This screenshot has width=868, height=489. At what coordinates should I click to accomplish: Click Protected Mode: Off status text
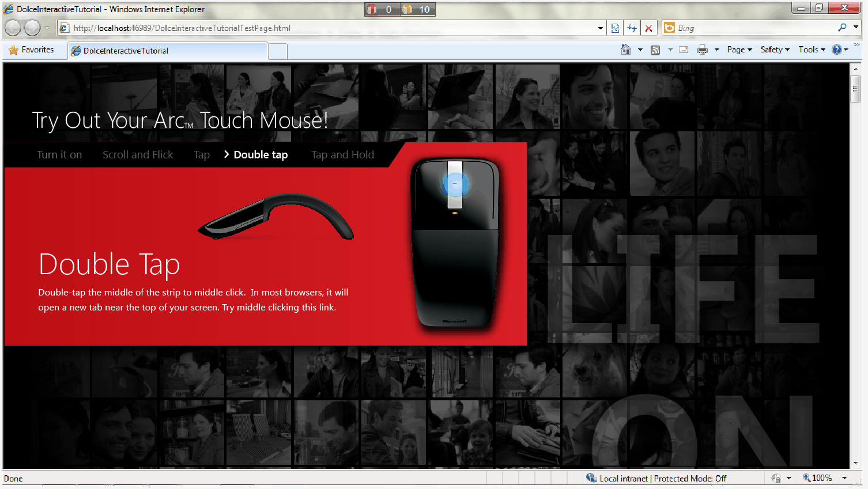[x=690, y=479]
